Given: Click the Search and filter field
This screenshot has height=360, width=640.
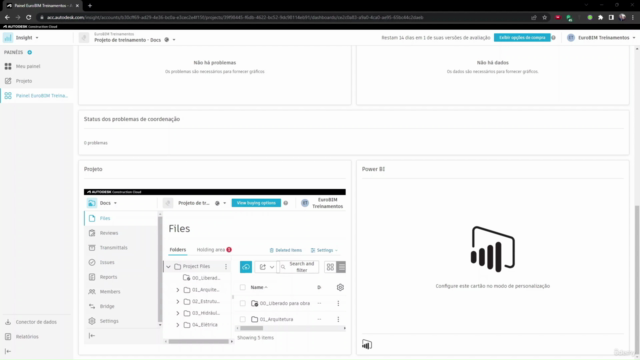Looking at the screenshot, I should (x=298, y=267).
